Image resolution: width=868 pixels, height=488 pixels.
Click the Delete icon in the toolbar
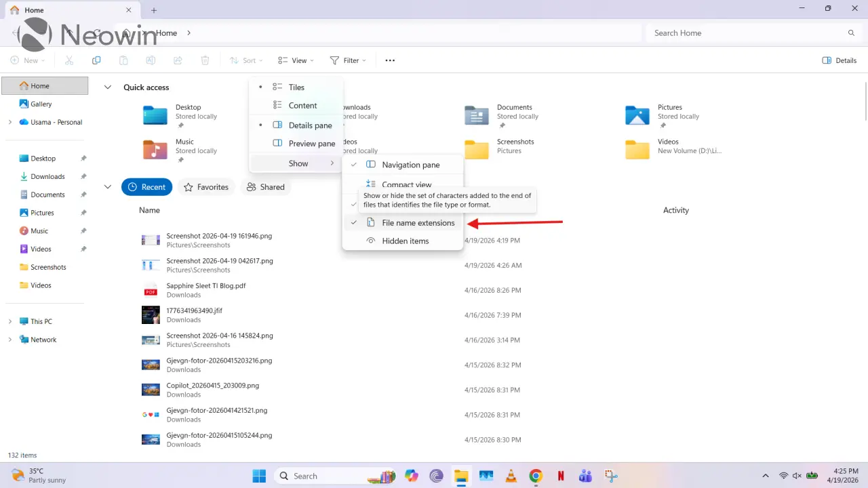(x=205, y=60)
